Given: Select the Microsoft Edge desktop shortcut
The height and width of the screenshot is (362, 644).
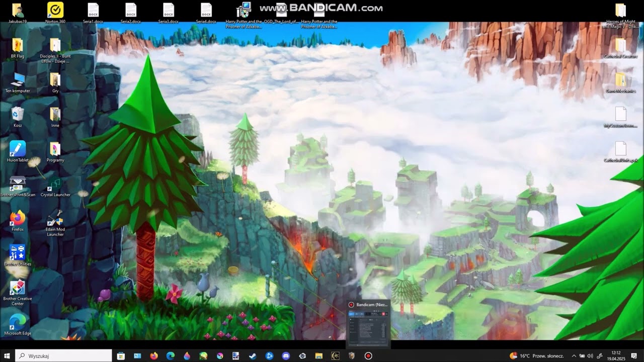Looking at the screenshot, I should click(x=18, y=325).
